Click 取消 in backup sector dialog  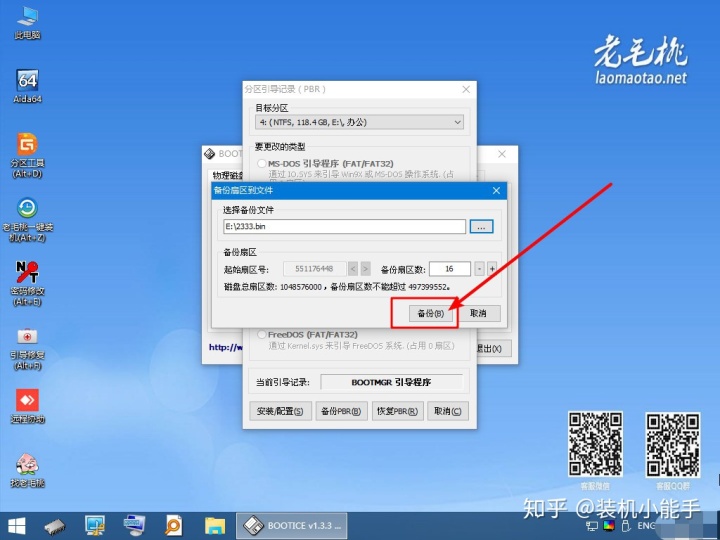click(478, 314)
